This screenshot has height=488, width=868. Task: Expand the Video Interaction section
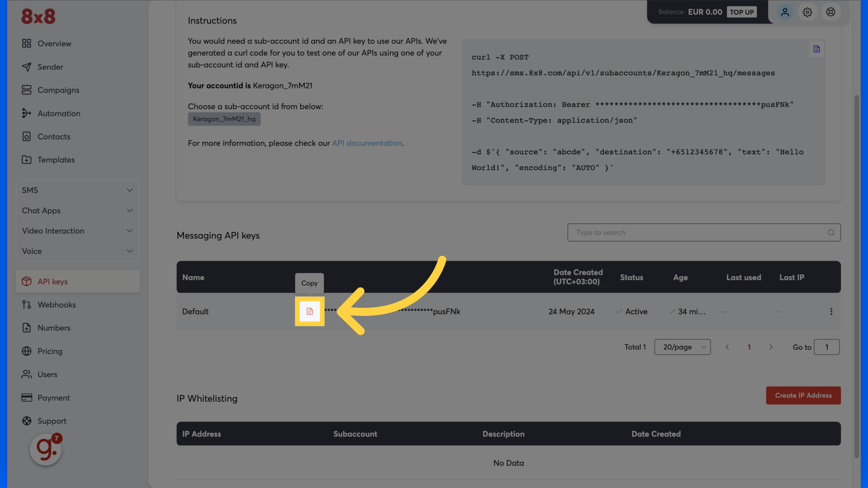click(x=78, y=231)
